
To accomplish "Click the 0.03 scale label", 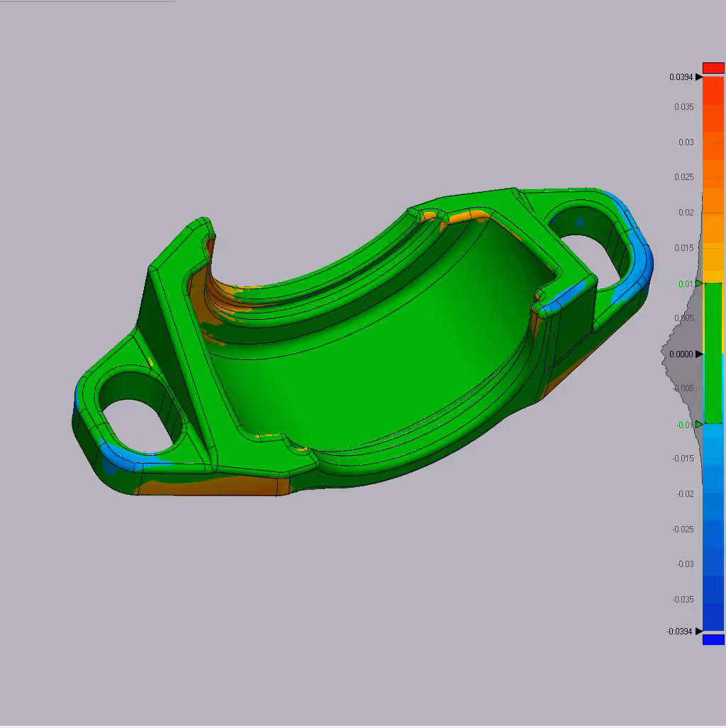I will click(x=686, y=142).
